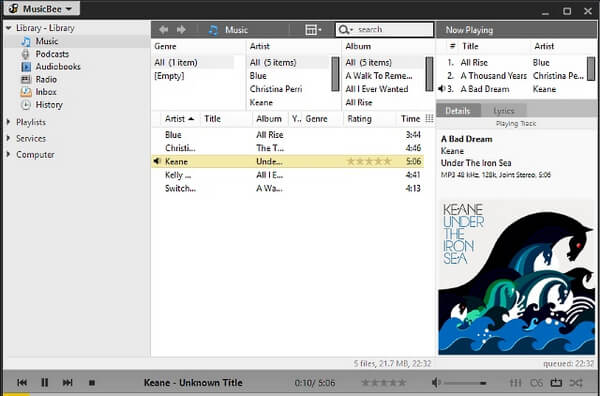Filter by artist Keane in the Artist filter list
The width and height of the screenshot is (600, 396).
(261, 102)
